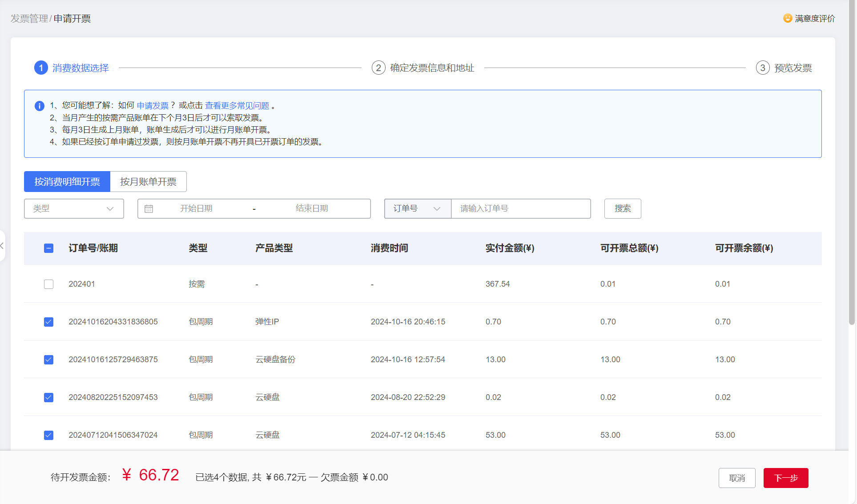
Task: Open the 类型 type dropdown
Action: pos(74,208)
